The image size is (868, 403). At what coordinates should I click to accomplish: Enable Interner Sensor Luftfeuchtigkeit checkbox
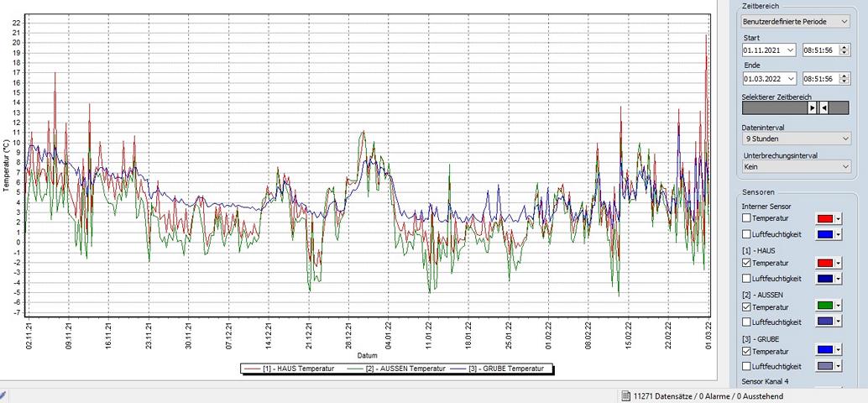point(746,234)
